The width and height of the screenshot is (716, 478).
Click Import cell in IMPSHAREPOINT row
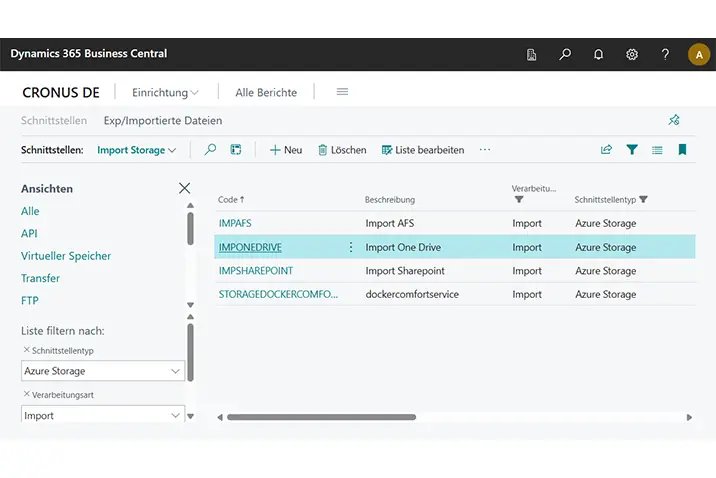coord(527,271)
